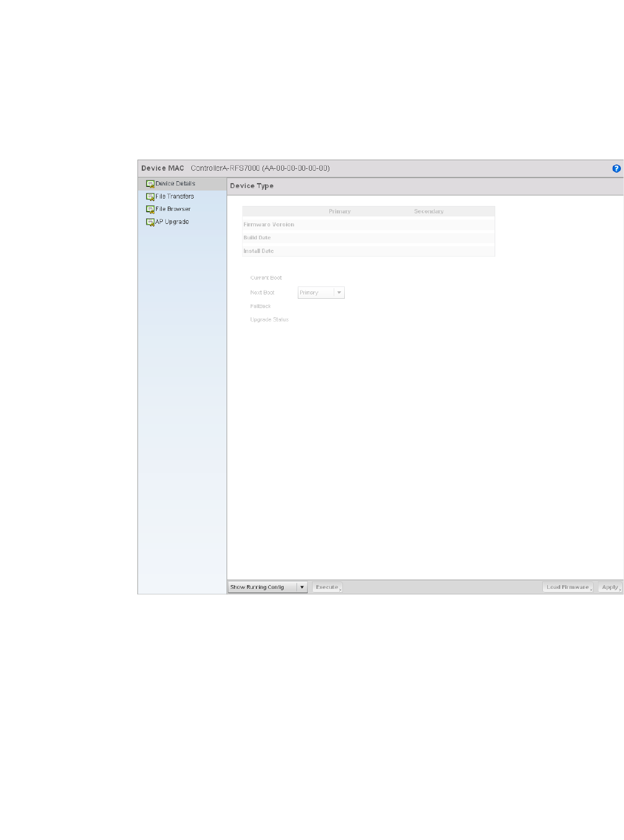This screenshot has height=840, width=624.
Task: Click the Execute button
Action: (x=327, y=587)
